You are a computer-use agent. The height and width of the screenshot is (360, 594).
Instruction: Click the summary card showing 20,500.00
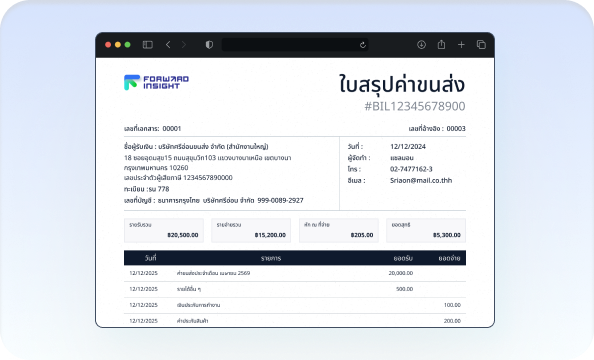pyautogui.click(x=164, y=230)
